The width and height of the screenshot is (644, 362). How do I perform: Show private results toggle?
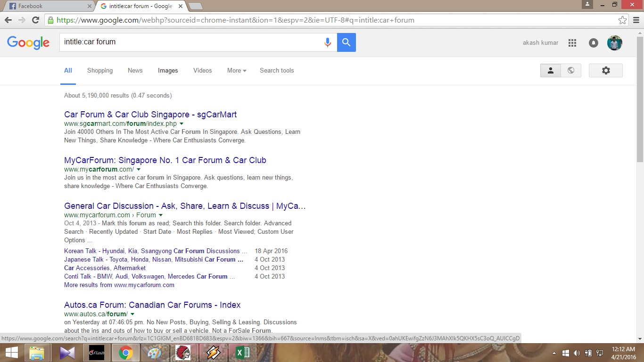(x=550, y=70)
